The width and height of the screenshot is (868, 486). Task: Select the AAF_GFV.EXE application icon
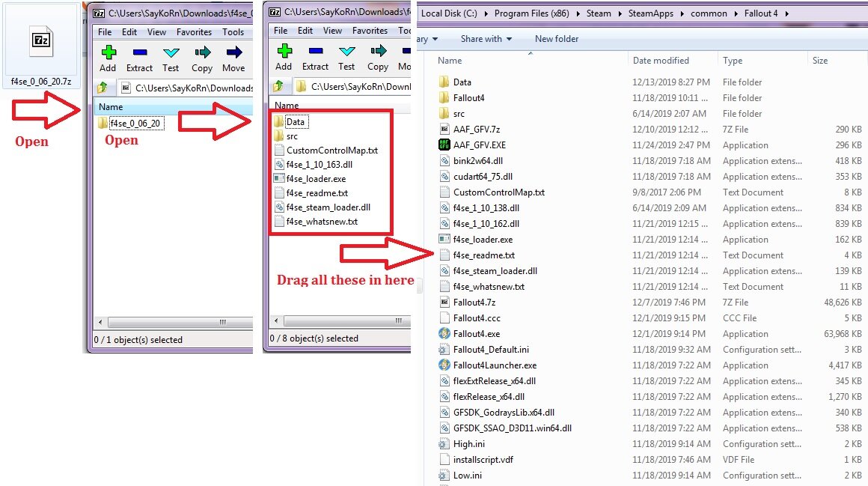click(444, 145)
